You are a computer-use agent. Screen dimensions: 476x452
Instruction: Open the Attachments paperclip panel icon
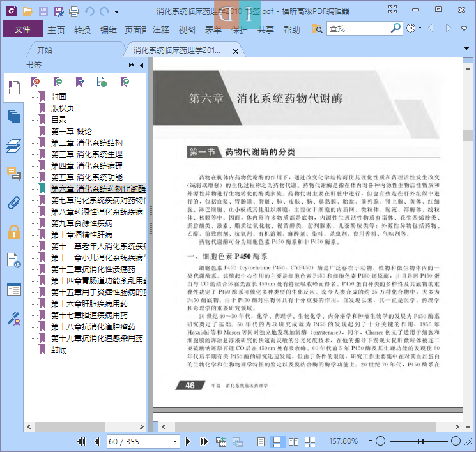coord(13,203)
